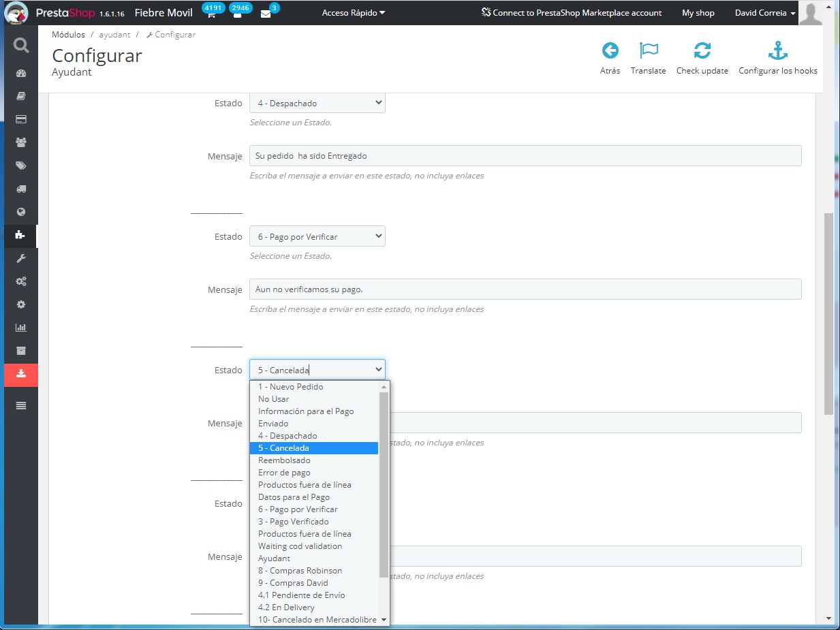Click the Check update refresh icon
Screen dimensions: 840x630
[x=702, y=51]
